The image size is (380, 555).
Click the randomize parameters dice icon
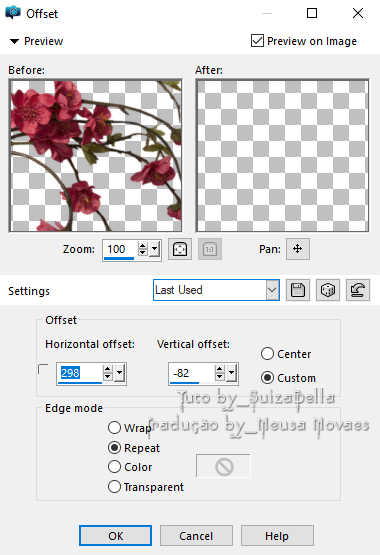[328, 290]
